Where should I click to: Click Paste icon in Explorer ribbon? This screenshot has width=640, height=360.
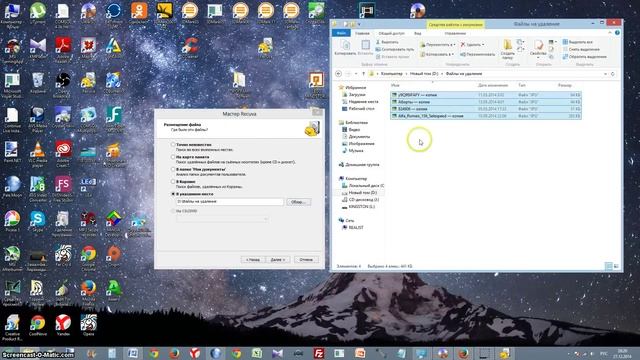click(365, 47)
